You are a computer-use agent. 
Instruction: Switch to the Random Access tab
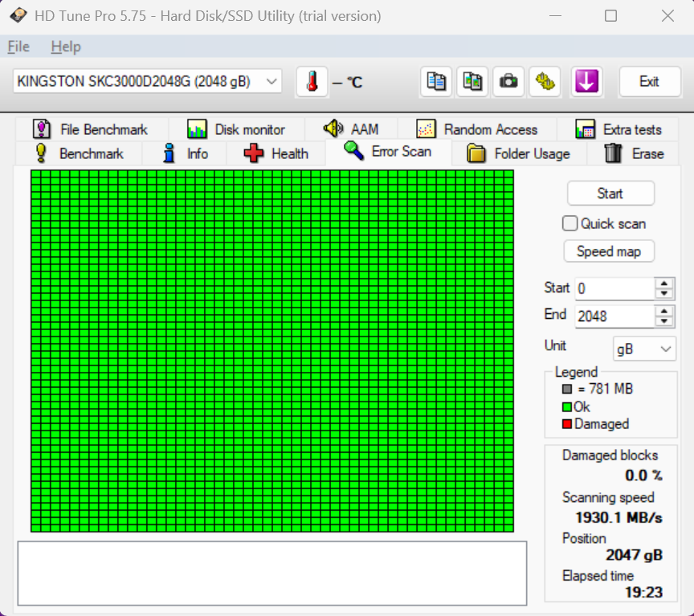[477, 129]
